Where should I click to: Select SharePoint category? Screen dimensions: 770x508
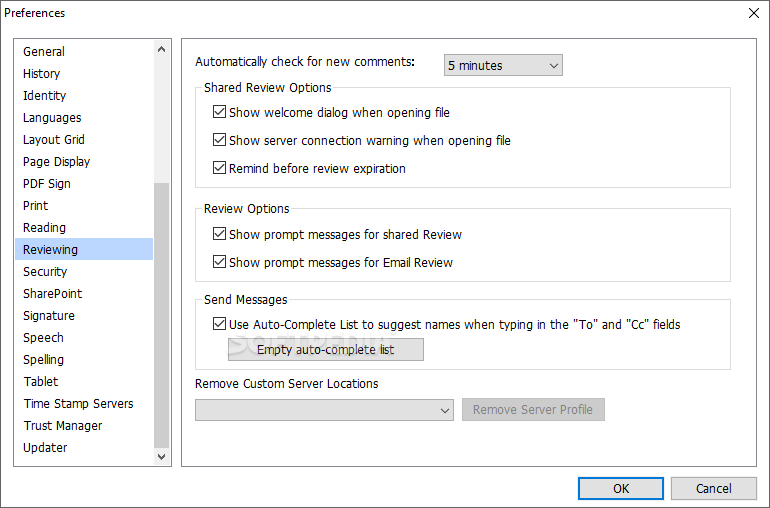tap(83, 294)
